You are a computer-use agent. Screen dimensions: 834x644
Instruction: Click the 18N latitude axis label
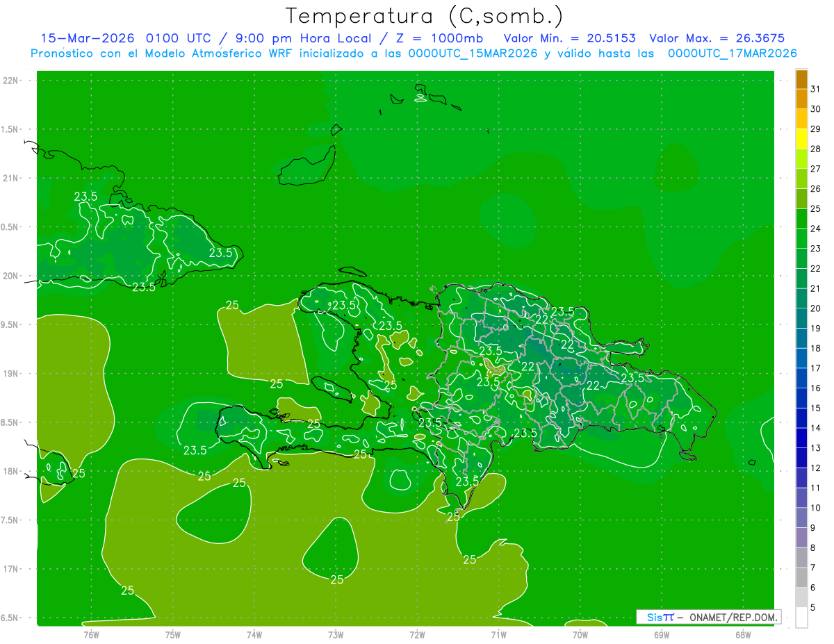(11, 471)
